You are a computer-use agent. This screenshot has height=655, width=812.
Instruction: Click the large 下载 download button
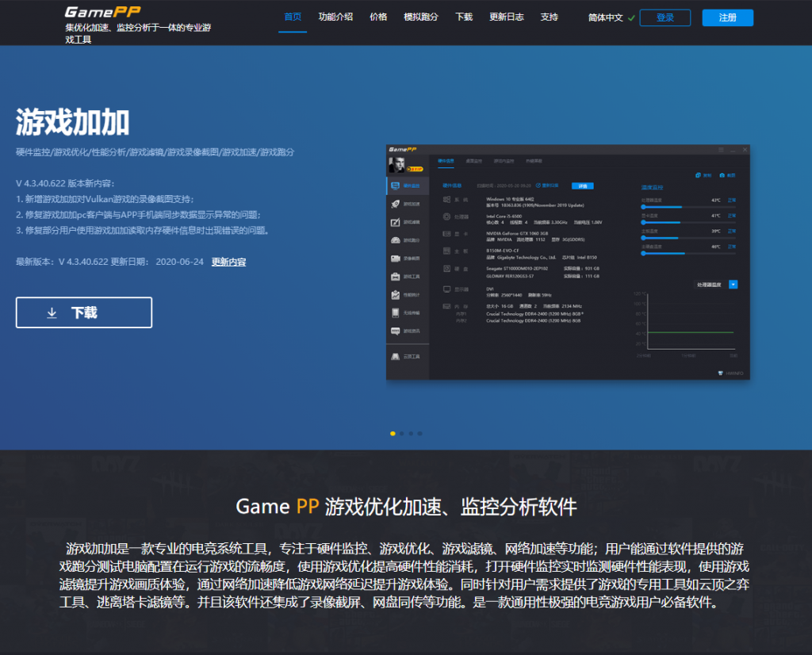pos(84,312)
